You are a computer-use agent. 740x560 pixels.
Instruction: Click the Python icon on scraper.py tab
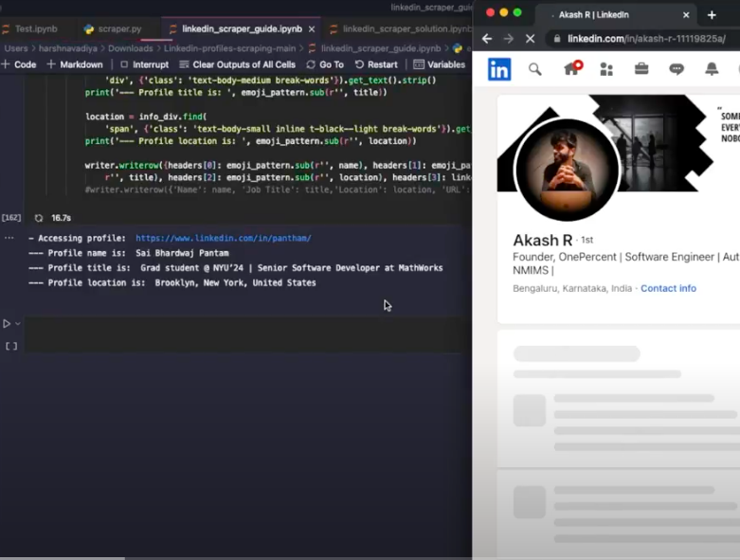tap(89, 29)
